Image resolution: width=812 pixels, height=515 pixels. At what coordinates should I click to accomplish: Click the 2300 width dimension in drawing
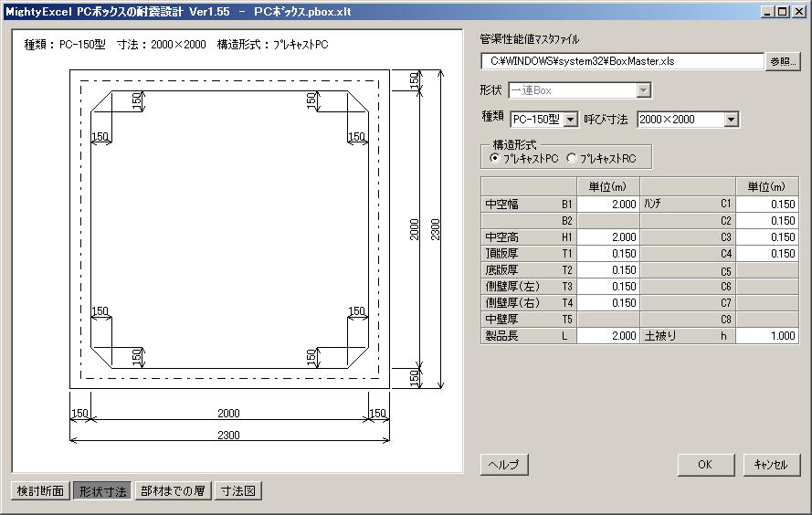[228, 435]
